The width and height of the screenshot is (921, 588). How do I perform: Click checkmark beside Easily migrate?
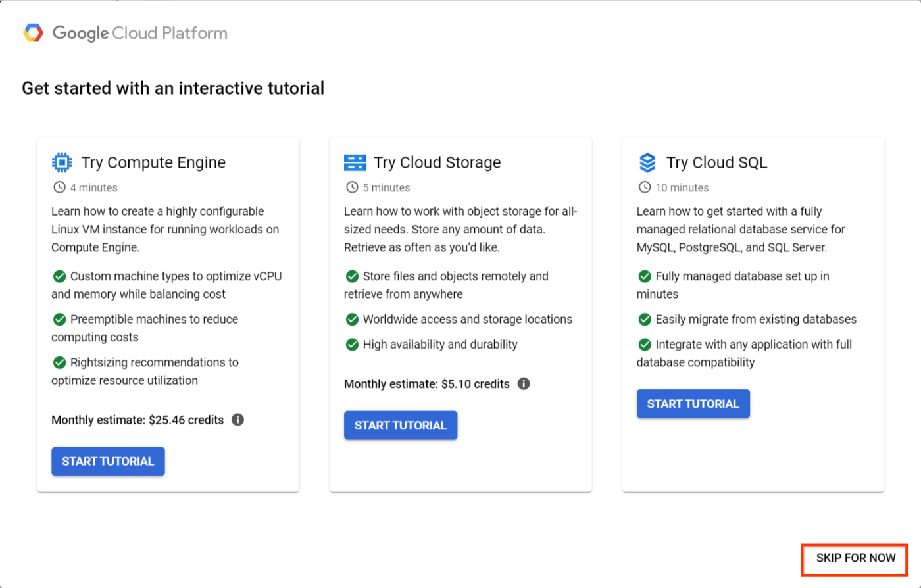[x=645, y=320]
